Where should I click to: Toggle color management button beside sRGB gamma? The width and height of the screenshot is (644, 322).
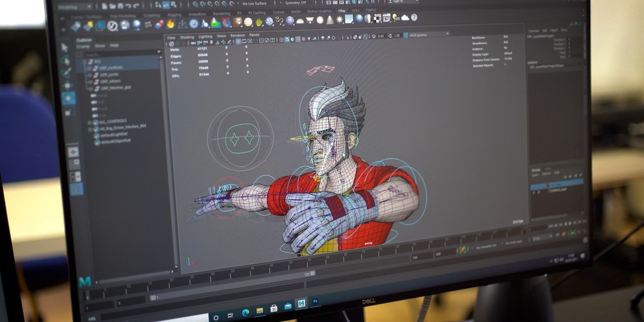405,35
